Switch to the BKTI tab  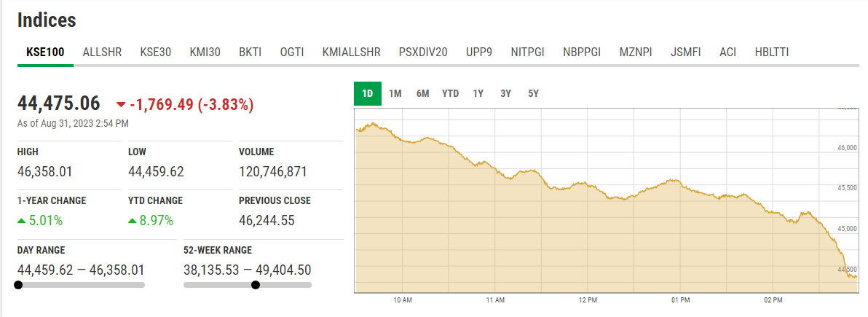[250, 52]
